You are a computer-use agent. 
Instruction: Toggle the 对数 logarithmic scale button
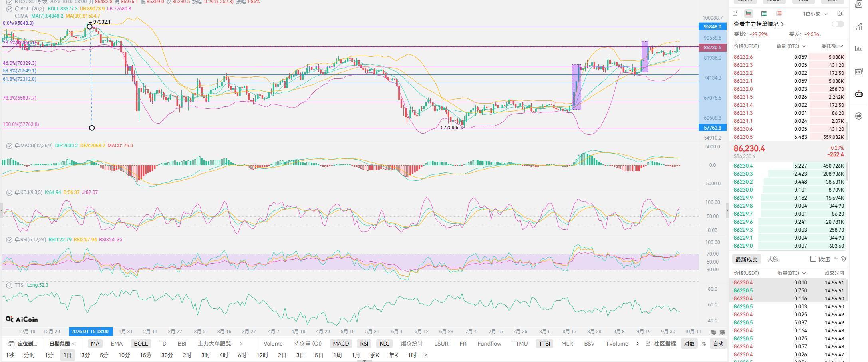[689, 344]
